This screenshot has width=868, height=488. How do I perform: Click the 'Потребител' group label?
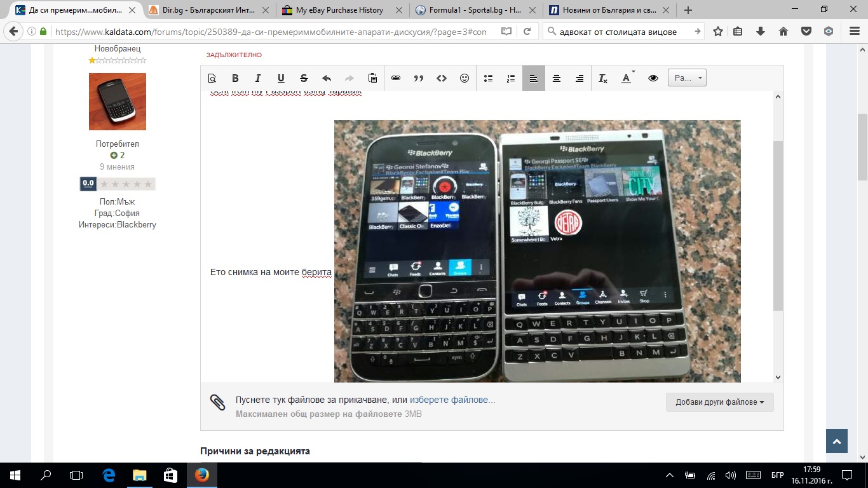[118, 144]
